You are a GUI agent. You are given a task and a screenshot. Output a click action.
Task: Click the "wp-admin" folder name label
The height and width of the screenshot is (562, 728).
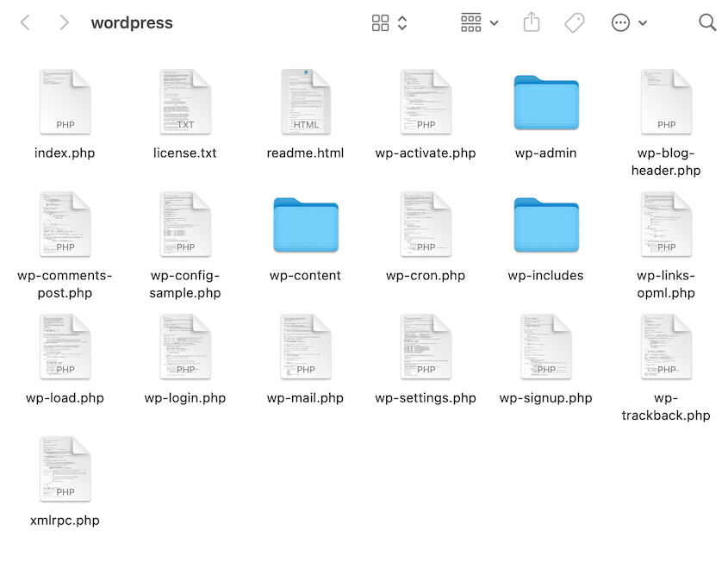545,153
